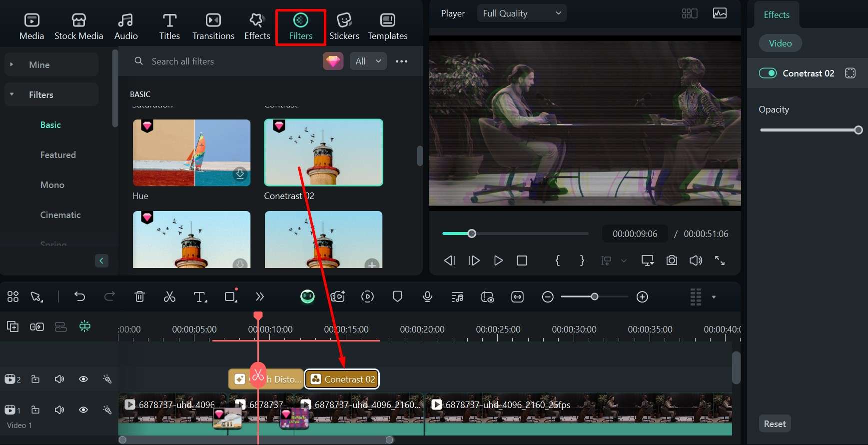This screenshot has height=445, width=868.
Task: Select the Basic filter category
Action: tap(50, 125)
